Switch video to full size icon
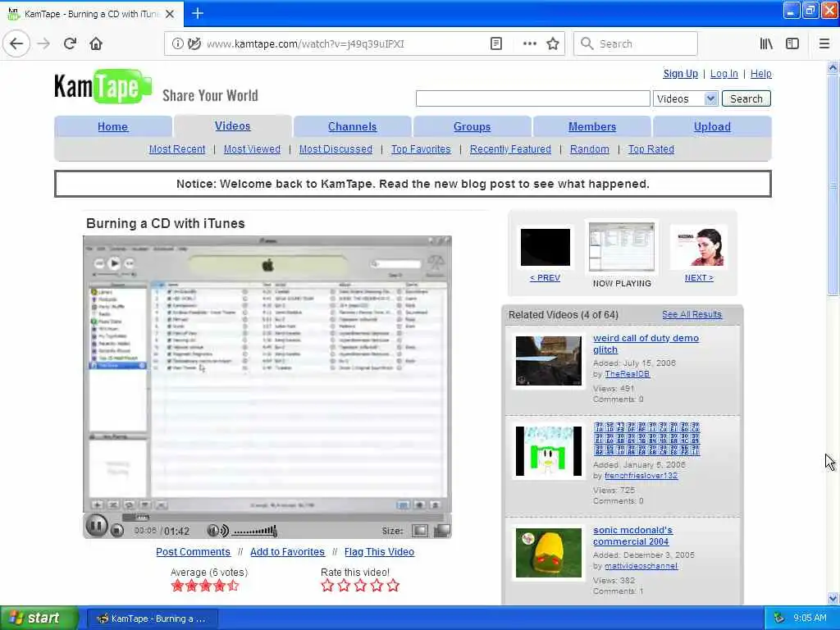Viewport: 840px width, 630px height. coord(442,531)
